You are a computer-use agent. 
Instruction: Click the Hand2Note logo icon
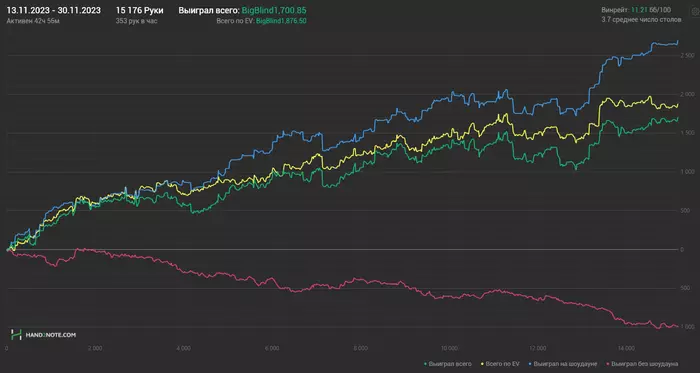coord(16,334)
